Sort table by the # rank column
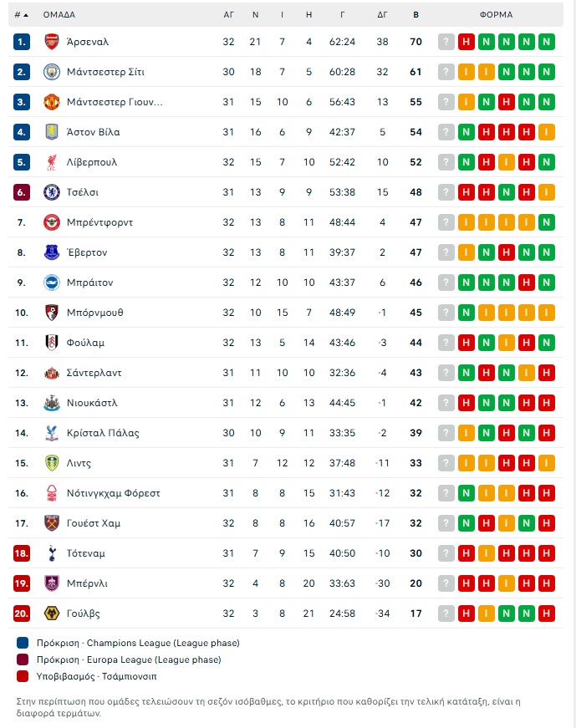 [x=21, y=15]
